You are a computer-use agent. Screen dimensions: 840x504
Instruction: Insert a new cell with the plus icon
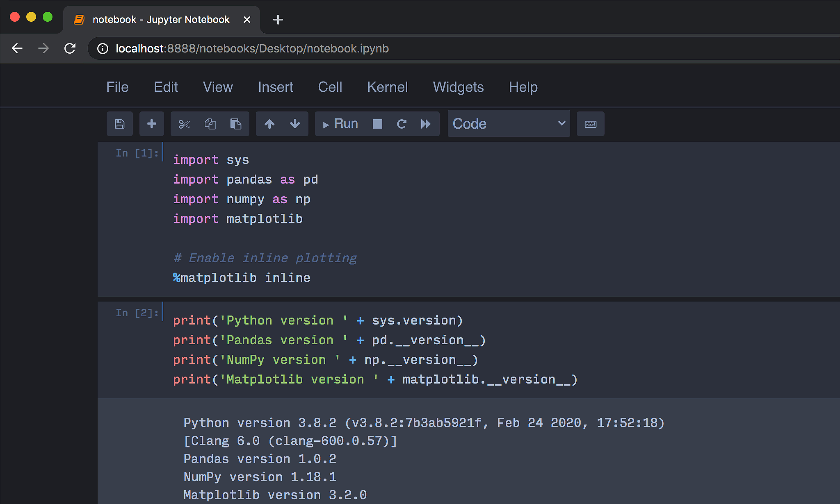coord(151,123)
